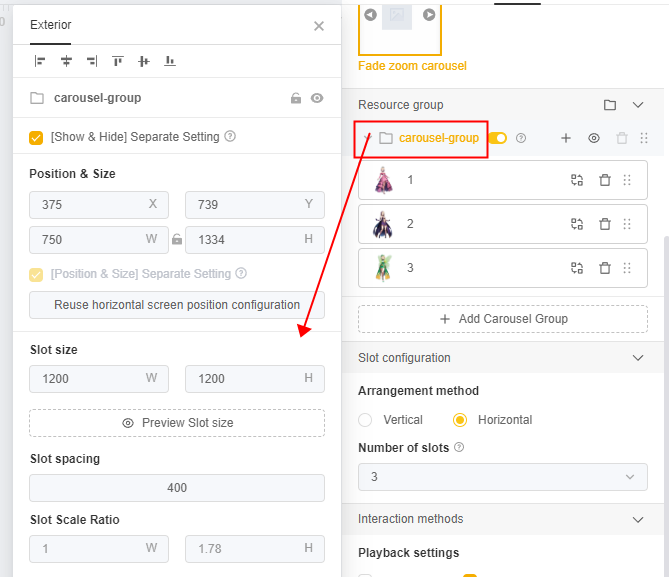The image size is (669, 577).
Task: Click the align bottom edges icon
Action: pyautogui.click(x=170, y=61)
